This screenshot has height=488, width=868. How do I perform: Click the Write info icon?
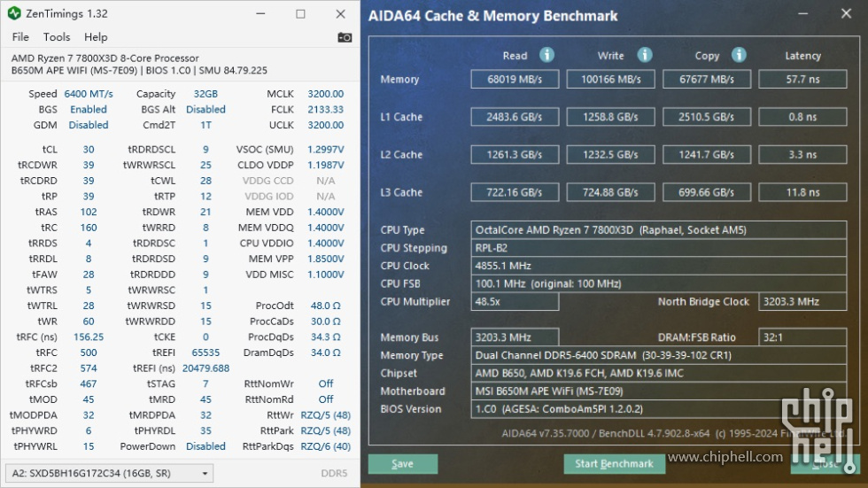(x=645, y=55)
